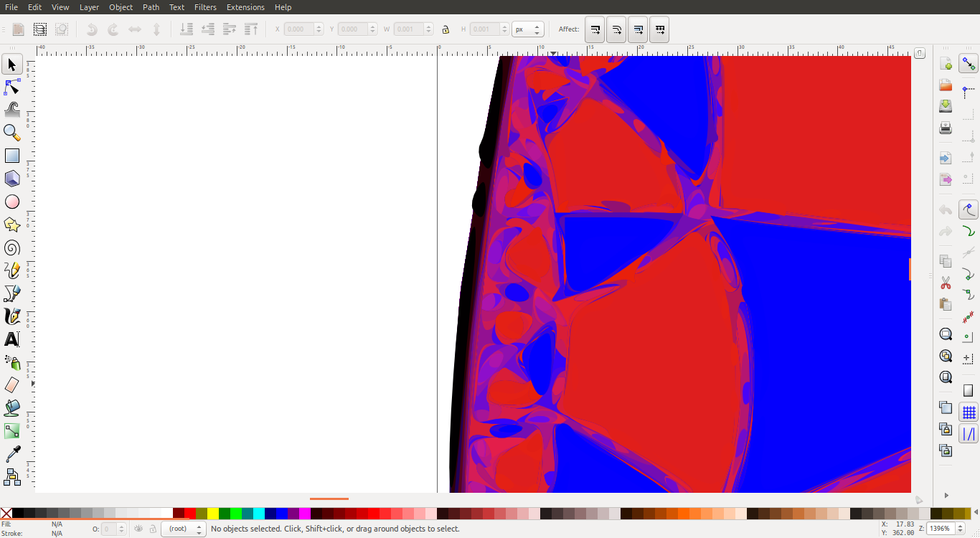980x538 pixels.
Task: Pick the cyan palette swatch
Action: 259,513
